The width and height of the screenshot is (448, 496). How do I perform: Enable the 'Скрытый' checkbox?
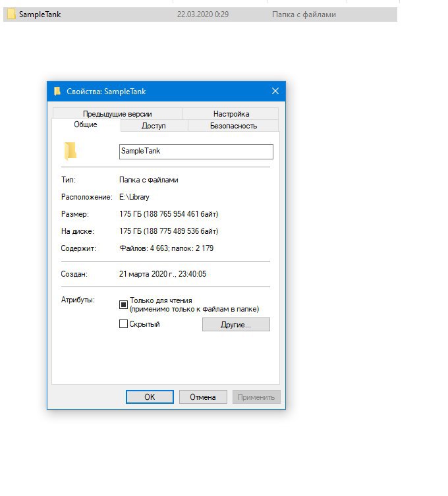pos(123,324)
